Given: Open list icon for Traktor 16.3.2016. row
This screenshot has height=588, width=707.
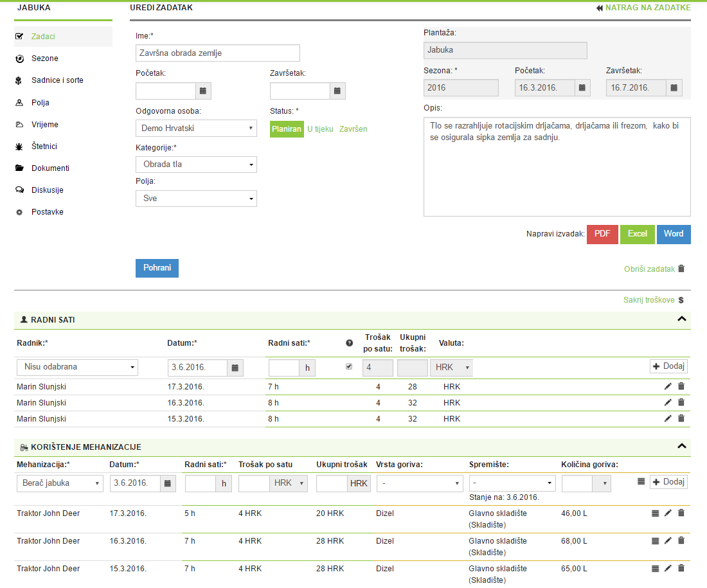Looking at the screenshot, I should pos(655,541).
